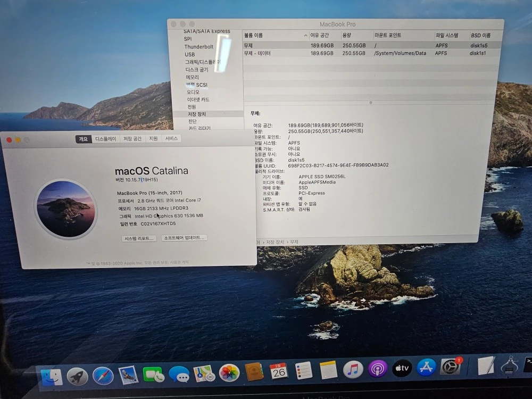Select 진단 in the sidebar
Screen dimensions: 532x399
tap(193, 121)
